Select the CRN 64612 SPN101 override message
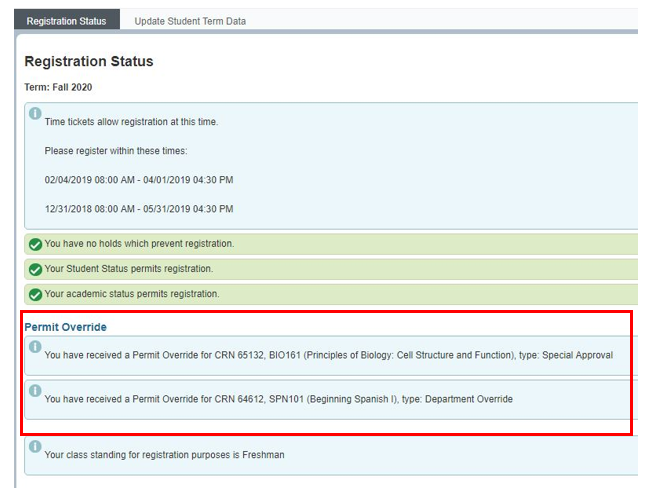Viewport: 647px width, 494px height. tap(279, 399)
